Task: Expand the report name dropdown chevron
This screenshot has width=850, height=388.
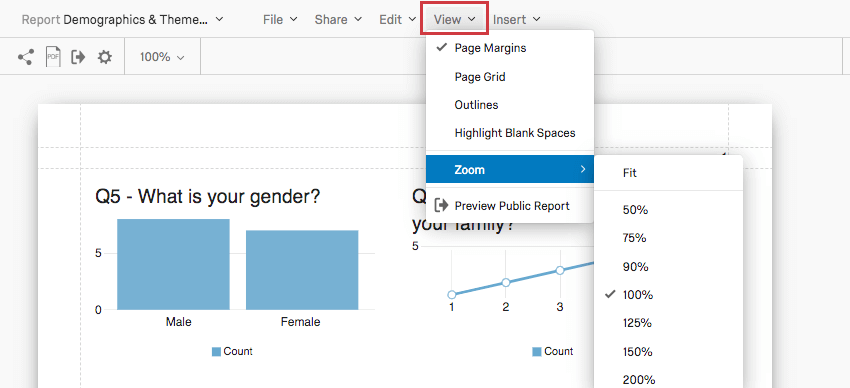Action: click(x=219, y=20)
